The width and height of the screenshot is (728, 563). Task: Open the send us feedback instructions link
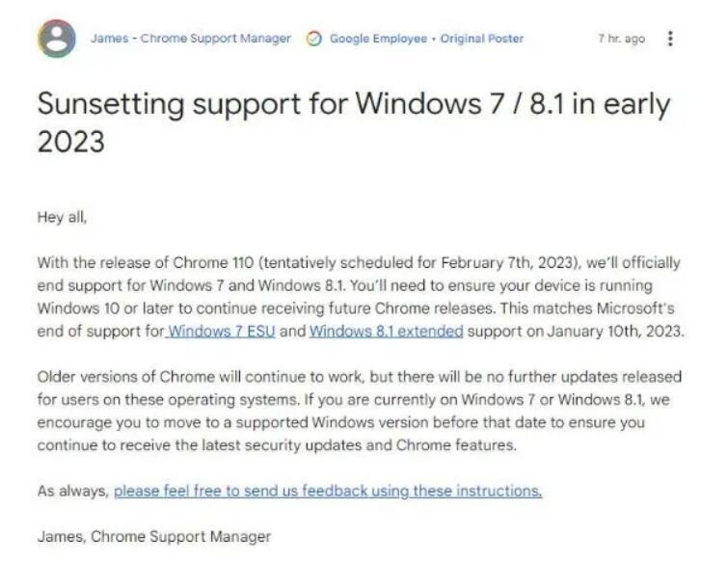pyautogui.click(x=328, y=491)
